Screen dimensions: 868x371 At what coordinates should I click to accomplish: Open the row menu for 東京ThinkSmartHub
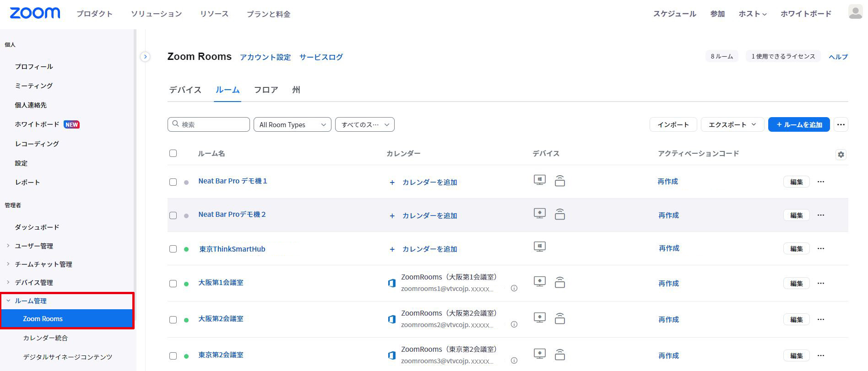point(821,248)
